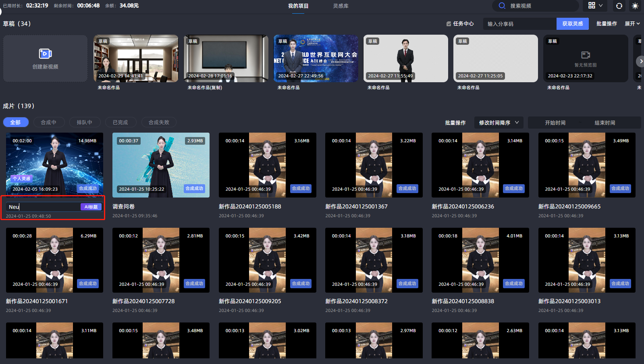Open the 调查问卷 video thumbnail
This screenshot has width=644, height=364.
pos(161,165)
